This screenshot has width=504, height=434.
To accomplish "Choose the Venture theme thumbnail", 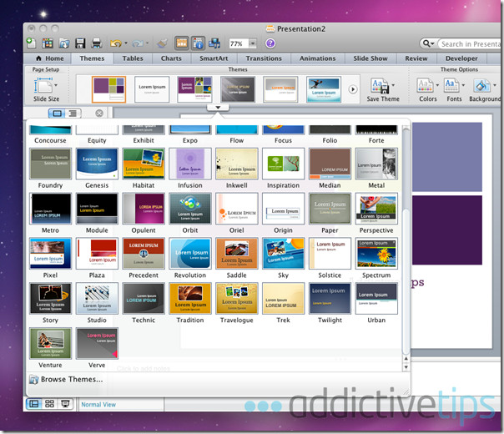I will [x=50, y=343].
